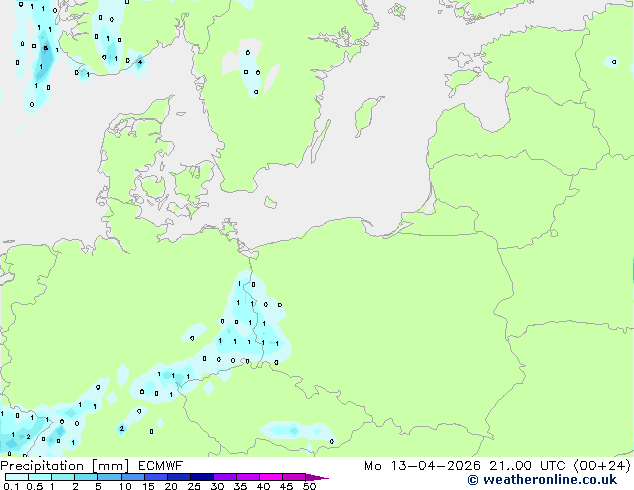Click the weatheronline.co.uk copyright link

click(x=542, y=480)
